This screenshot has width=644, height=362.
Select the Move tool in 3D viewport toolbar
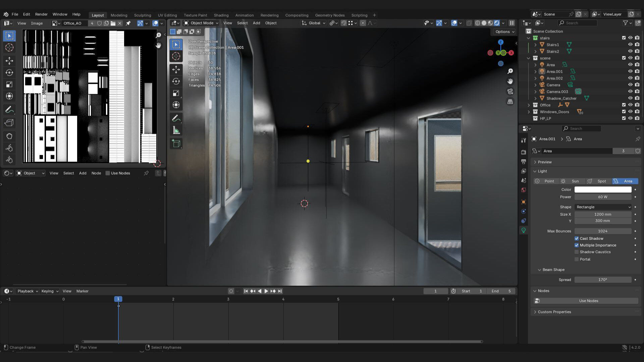click(176, 69)
